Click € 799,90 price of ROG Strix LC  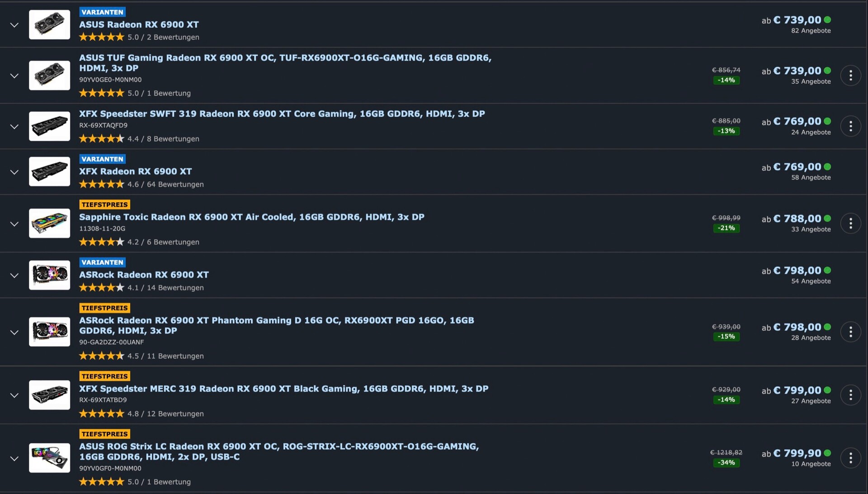tap(797, 453)
